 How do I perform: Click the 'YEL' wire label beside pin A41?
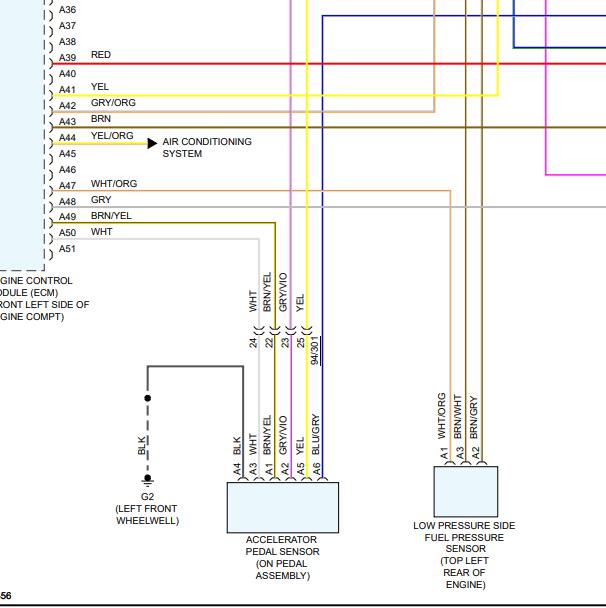point(100,86)
